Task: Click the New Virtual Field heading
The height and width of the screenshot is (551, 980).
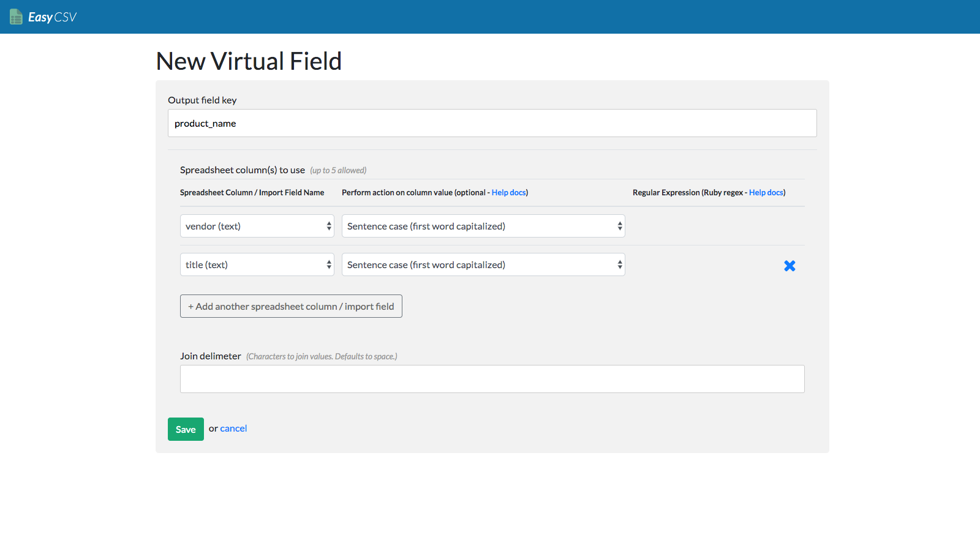Action: [249, 61]
